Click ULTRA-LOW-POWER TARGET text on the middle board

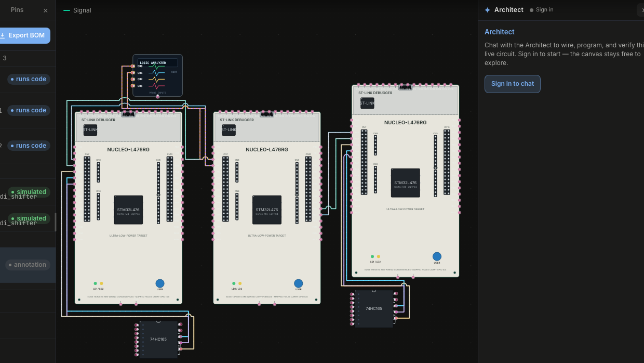(x=267, y=236)
